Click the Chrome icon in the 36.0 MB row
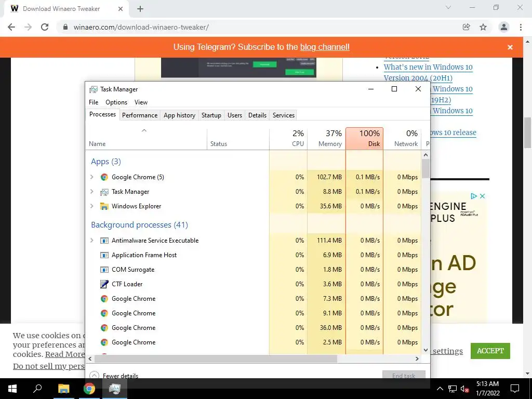The width and height of the screenshot is (532, 399). tap(104, 328)
